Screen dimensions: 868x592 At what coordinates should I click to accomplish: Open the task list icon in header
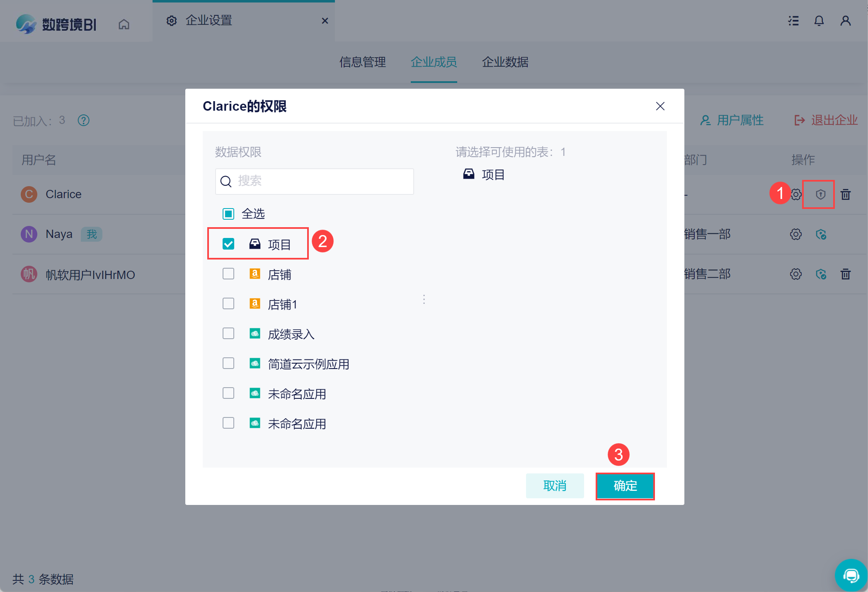[793, 21]
